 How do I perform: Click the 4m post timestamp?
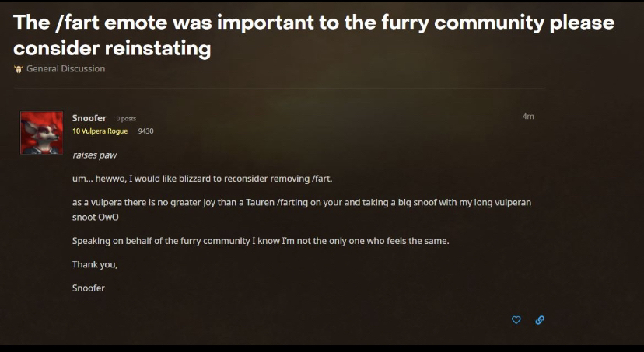528,117
